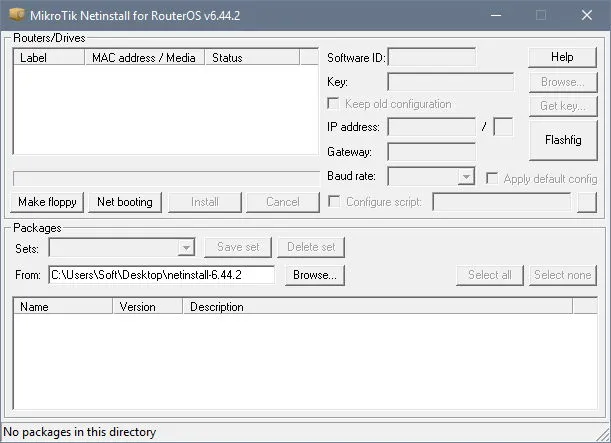The height and width of the screenshot is (443, 611).
Task: Click the Net booting button
Action: point(125,202)
